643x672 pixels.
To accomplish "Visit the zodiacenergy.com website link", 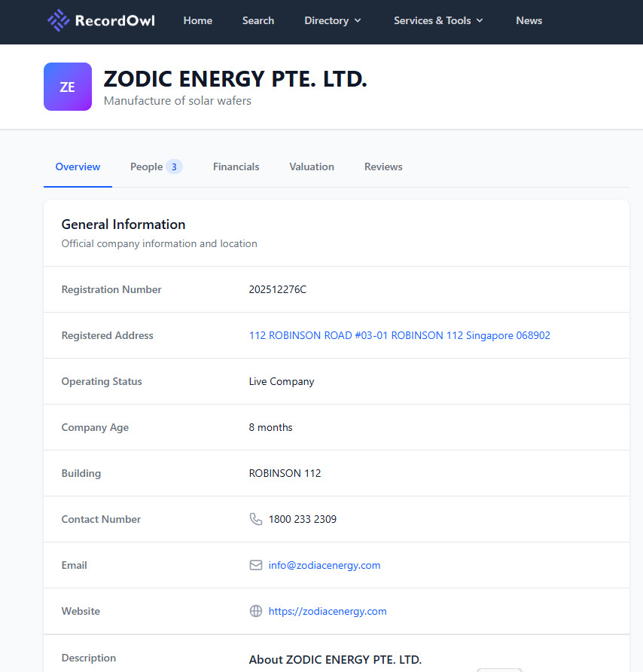I will point(328,611).
